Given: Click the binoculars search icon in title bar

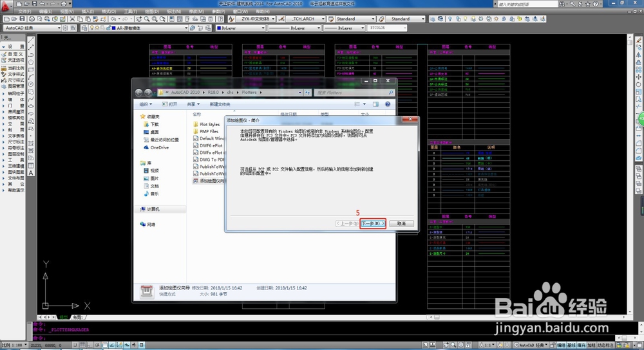Looking at the screenshot, I should [562, 4].
